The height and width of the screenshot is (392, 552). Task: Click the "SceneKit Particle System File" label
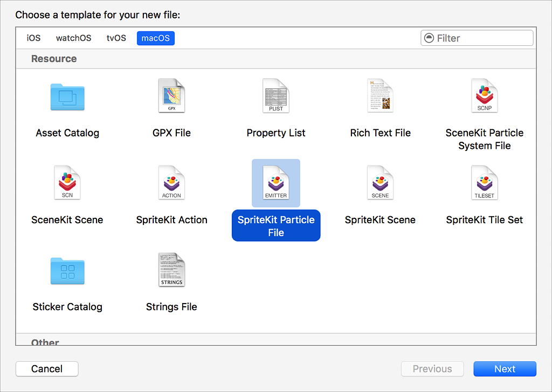click(485, 139)
